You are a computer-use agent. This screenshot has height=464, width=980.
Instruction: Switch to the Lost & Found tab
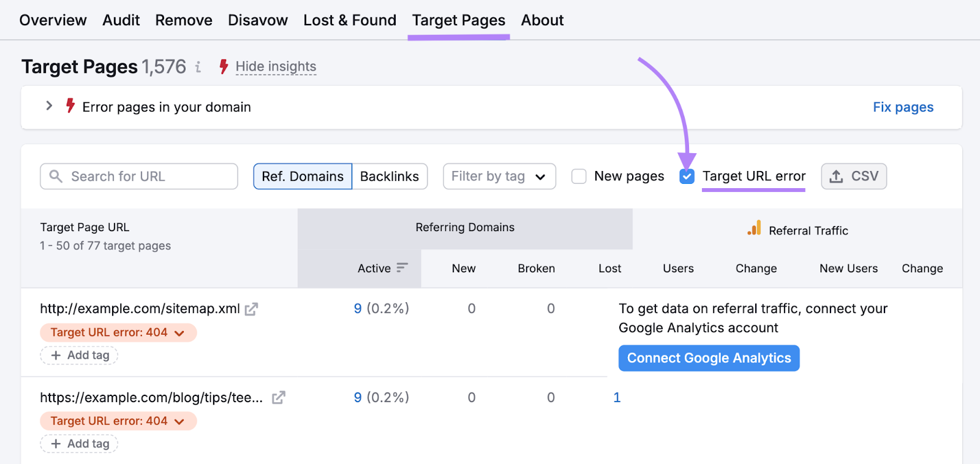point(350,20)
